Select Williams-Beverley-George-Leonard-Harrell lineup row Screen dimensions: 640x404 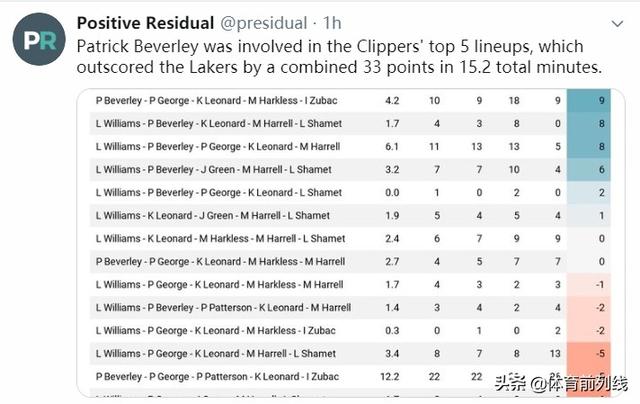coord(350,147)
